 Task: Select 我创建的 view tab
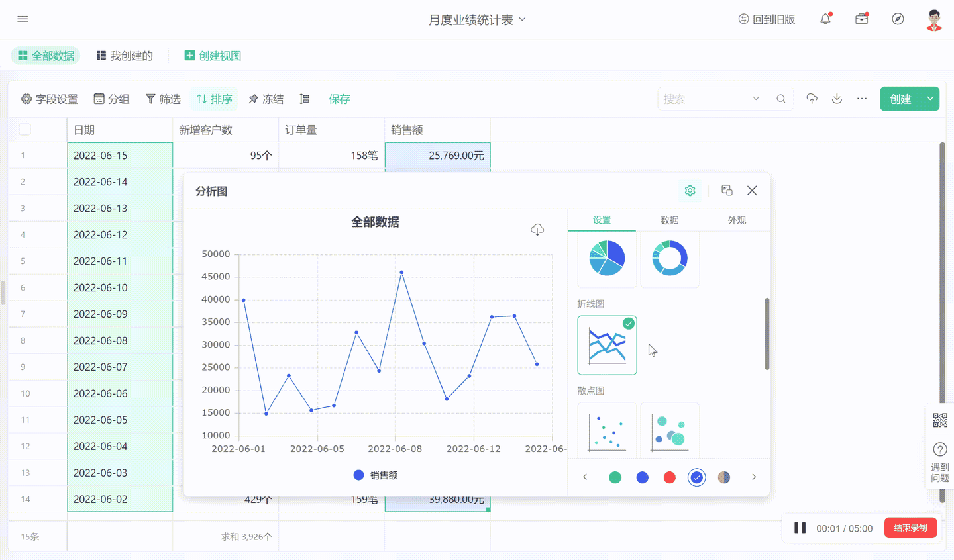click(125, 56)
